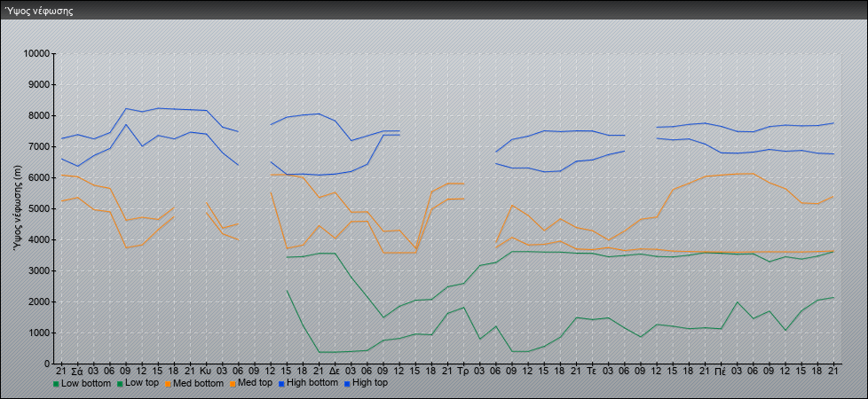Click the 6000 value on the y-axis

coord(39,177)
